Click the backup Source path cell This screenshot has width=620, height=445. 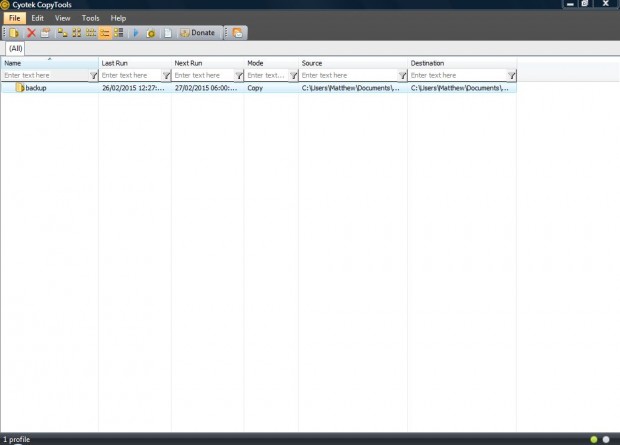coord(350,88)
